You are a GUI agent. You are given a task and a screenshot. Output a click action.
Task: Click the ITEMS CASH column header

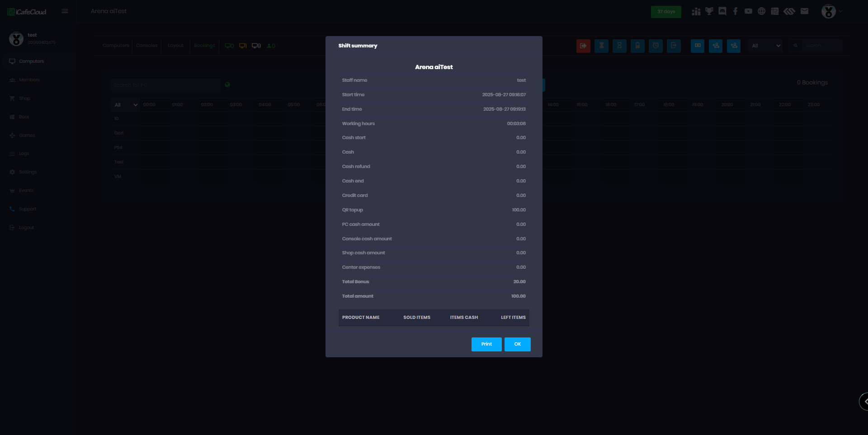pyautogui.click(x=464, y=318)
